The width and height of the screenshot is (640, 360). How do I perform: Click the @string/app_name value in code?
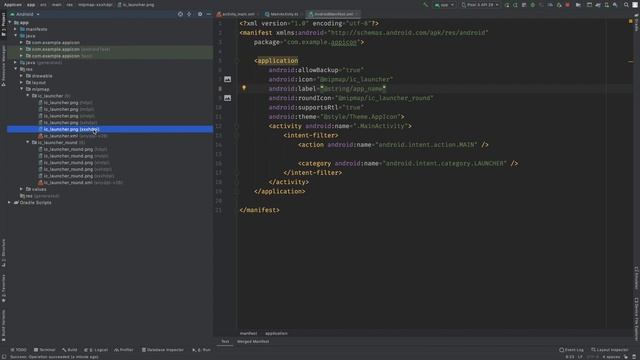[353, 89]
